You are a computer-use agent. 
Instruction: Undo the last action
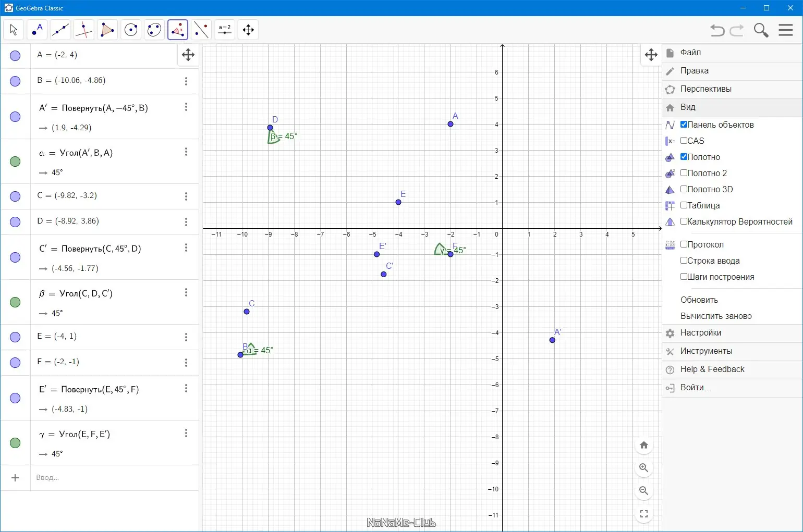point(717,30)
